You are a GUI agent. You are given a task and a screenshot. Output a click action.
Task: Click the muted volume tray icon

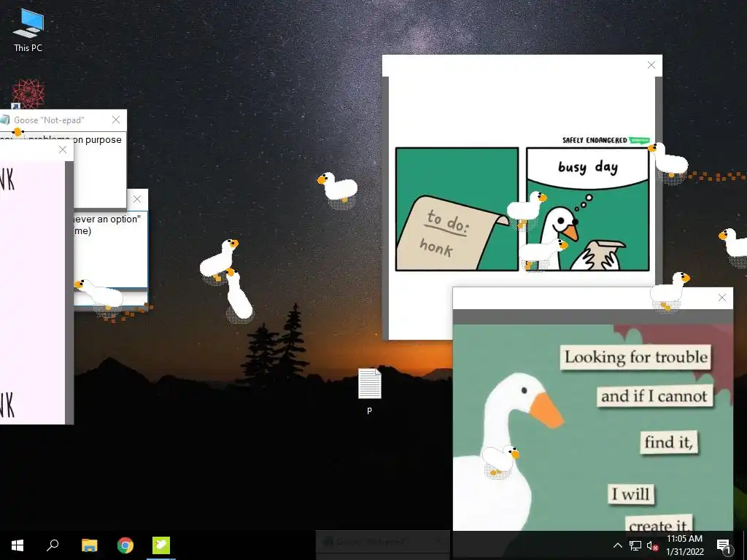click(651, 545)
